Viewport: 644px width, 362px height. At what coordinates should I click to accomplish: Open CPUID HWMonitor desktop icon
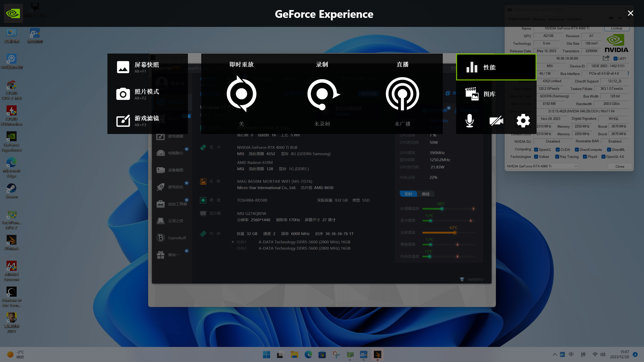point(12,116)
